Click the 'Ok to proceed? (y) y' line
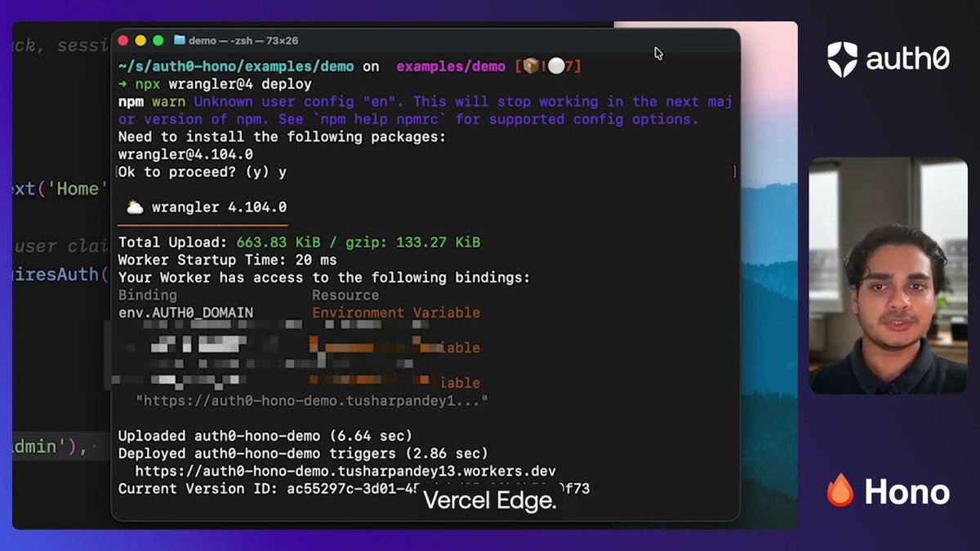The width and height of the screenshot is (980, 551). tap(203, 172)
